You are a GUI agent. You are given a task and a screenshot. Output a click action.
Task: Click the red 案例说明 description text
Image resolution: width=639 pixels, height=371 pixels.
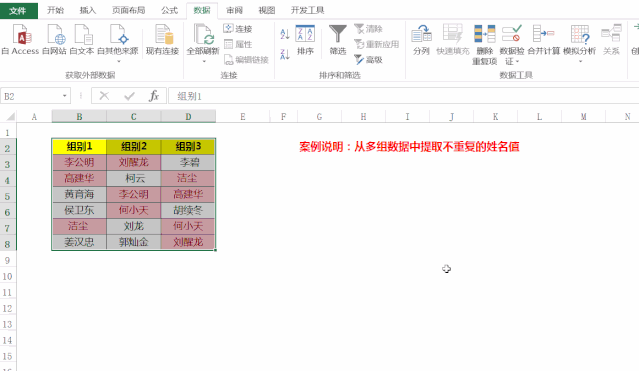point(409,147)
